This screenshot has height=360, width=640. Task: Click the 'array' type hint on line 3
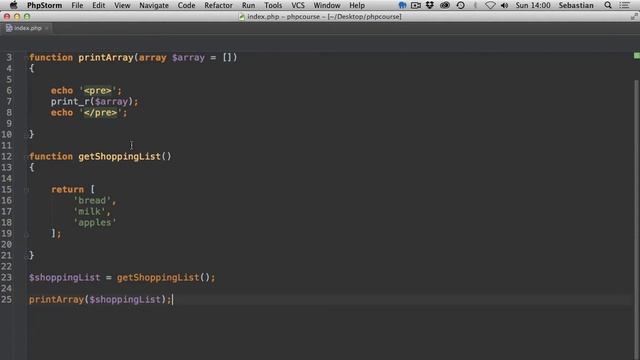[x=152, y=58]
